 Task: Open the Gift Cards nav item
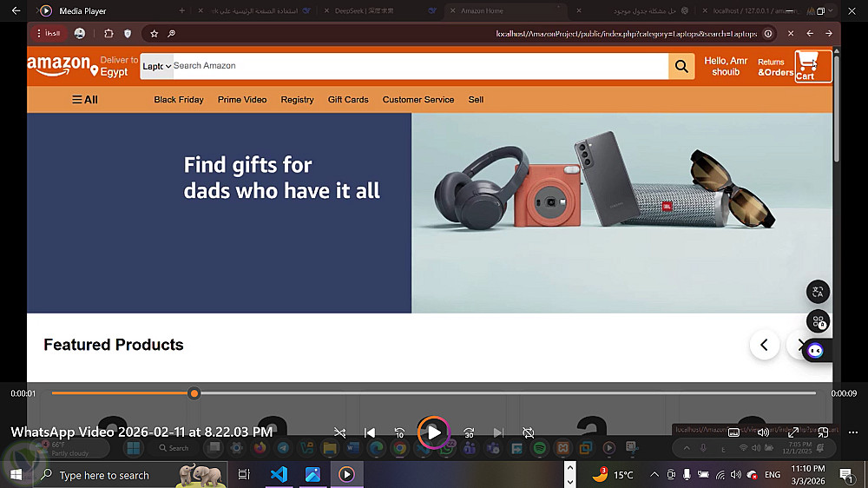tap(348, 100)
